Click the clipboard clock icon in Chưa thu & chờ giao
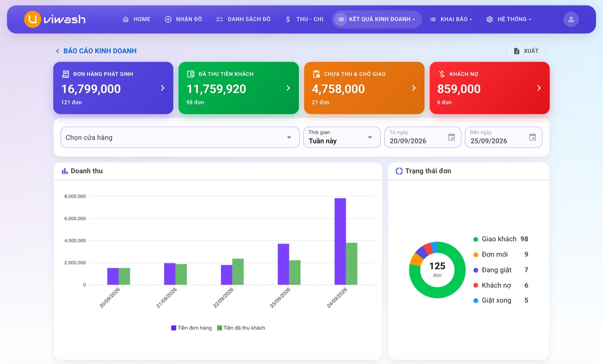This screenshot has width=603, height=364. [x=317, y=74]
